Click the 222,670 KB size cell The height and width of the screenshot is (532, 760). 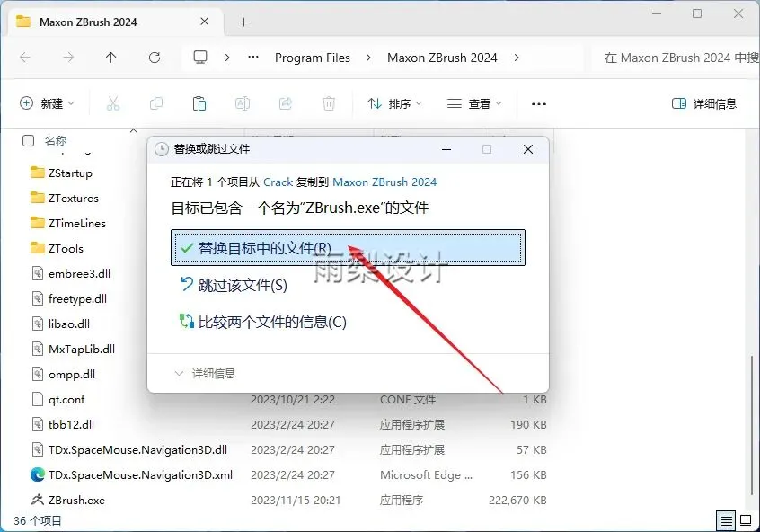[x=517, y=500]
